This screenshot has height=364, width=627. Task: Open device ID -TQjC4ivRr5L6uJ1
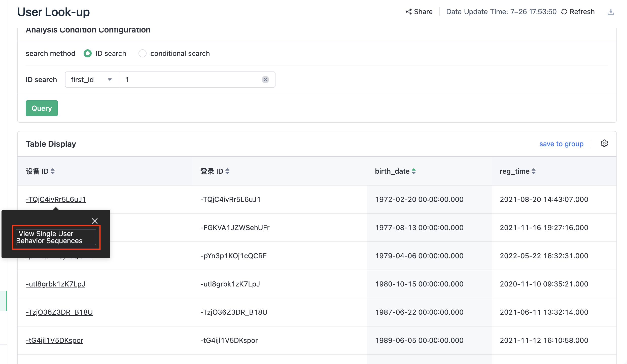coord(56,199)
